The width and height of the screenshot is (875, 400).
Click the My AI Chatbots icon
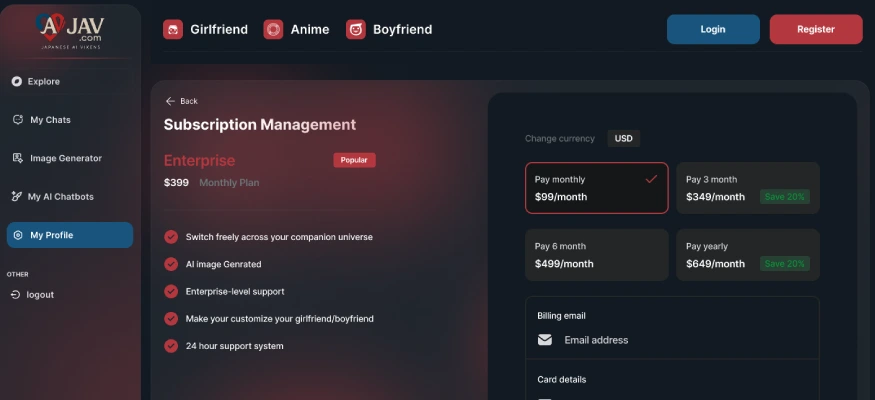(x=17, y=197)
